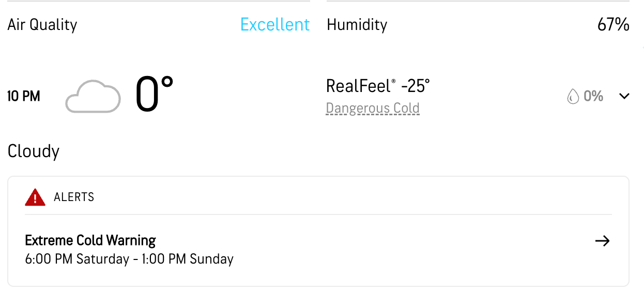Click the cloud weather icon
This screenshot has height=307, width=644.
point(93,96)
